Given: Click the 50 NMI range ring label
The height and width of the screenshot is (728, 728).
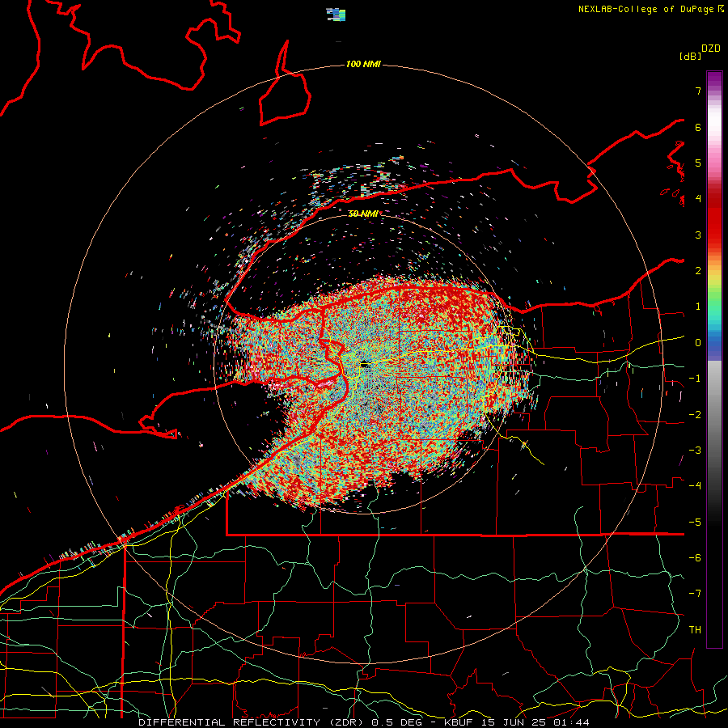Looking at the screenshot, I should (363, 214).
